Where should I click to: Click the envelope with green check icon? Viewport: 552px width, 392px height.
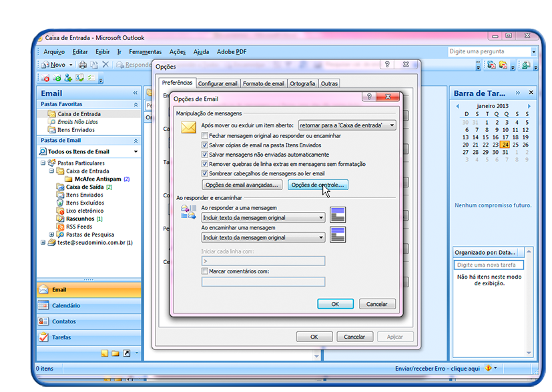coord(57,78)
